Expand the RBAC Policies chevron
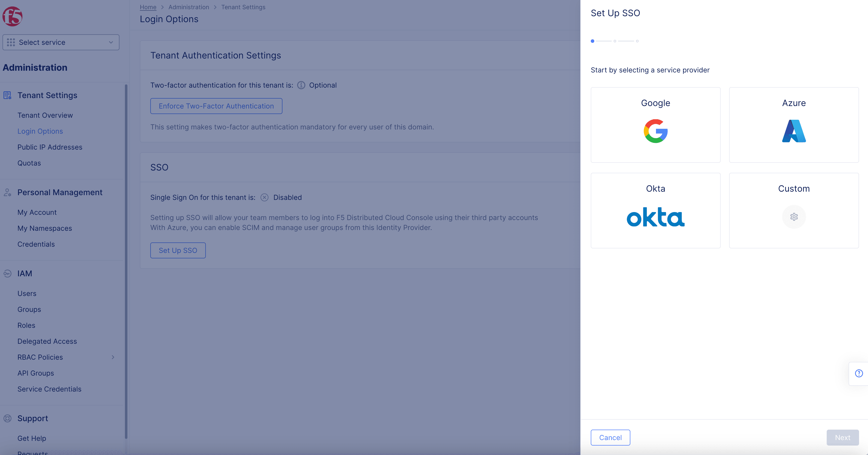The image size is (868, 455). [x=113, y=357]
